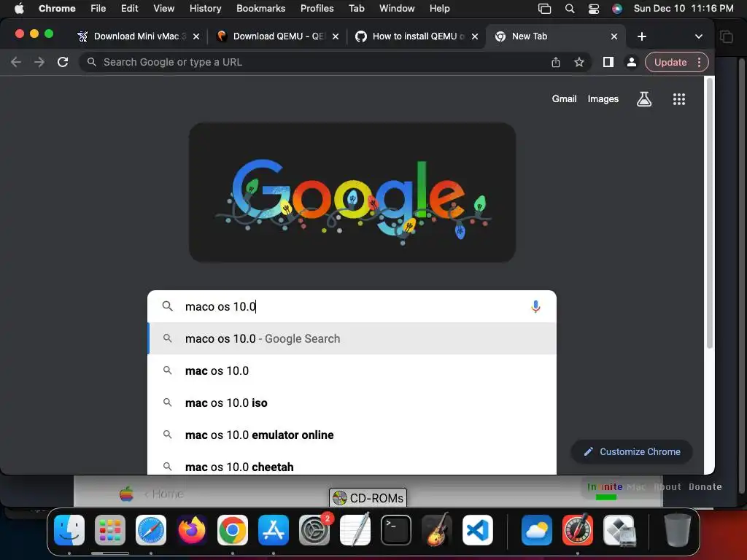Open the History menu
The image size is (747, 560).
205,8
